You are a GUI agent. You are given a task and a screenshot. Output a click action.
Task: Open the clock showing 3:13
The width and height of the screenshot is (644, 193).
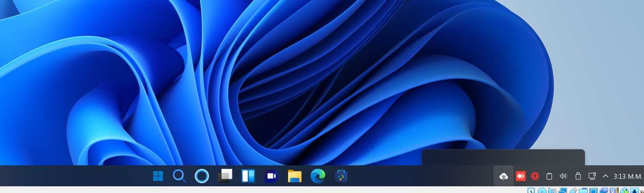(x=628, y=176)
